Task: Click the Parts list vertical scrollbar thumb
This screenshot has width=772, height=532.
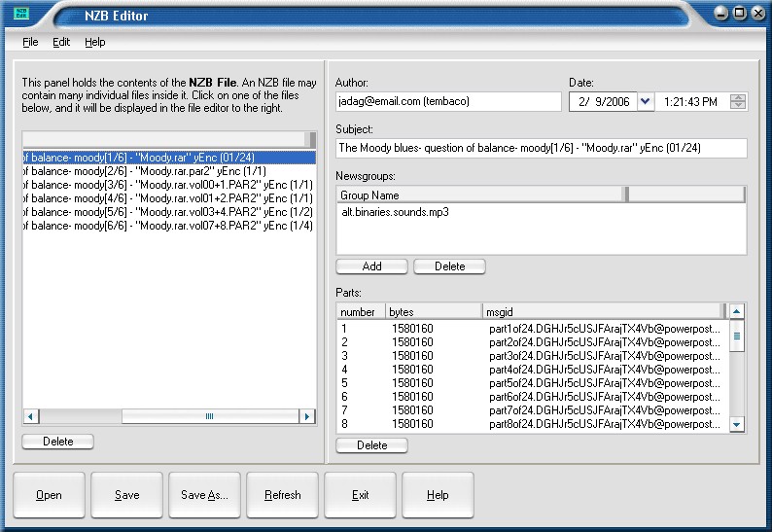Action: (x=737, y=336)
